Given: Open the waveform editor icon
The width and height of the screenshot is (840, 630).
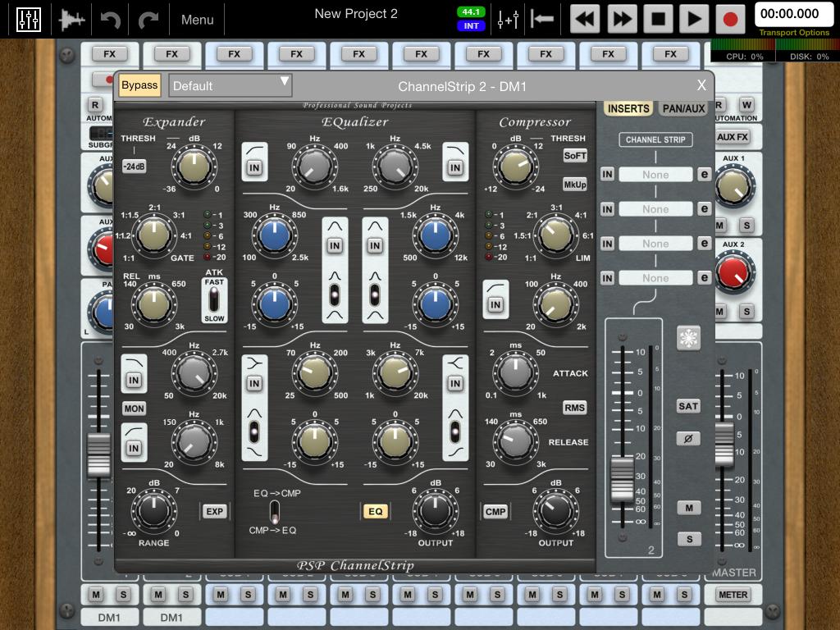Looking at the screenshot, I should (72, 20).
